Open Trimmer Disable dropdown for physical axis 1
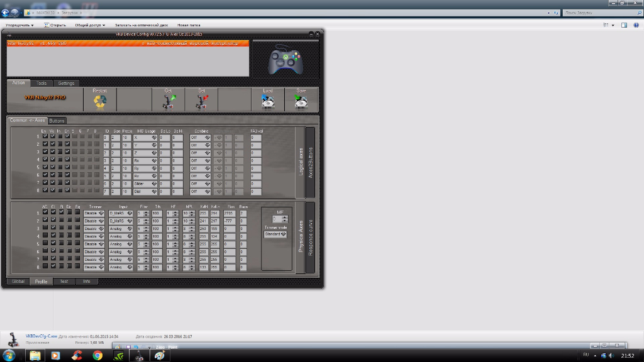The width and height of the screenshot is (644, 362). point(94,214)
